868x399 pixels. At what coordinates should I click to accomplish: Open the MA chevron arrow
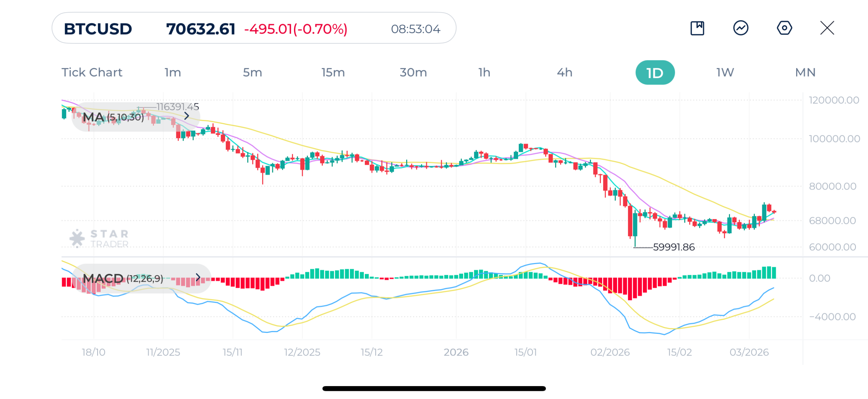(187, 116)
